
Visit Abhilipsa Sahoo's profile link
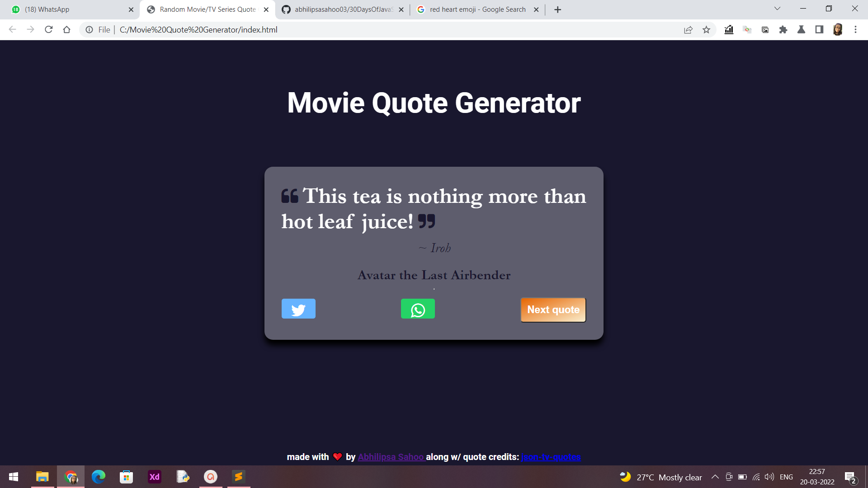click(390, 457)
